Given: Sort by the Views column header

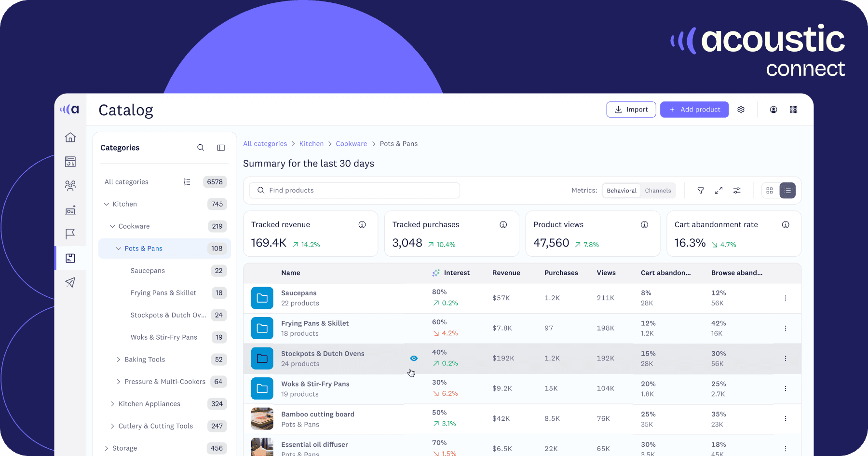Looking at the screenshot, I should (606, 273).
